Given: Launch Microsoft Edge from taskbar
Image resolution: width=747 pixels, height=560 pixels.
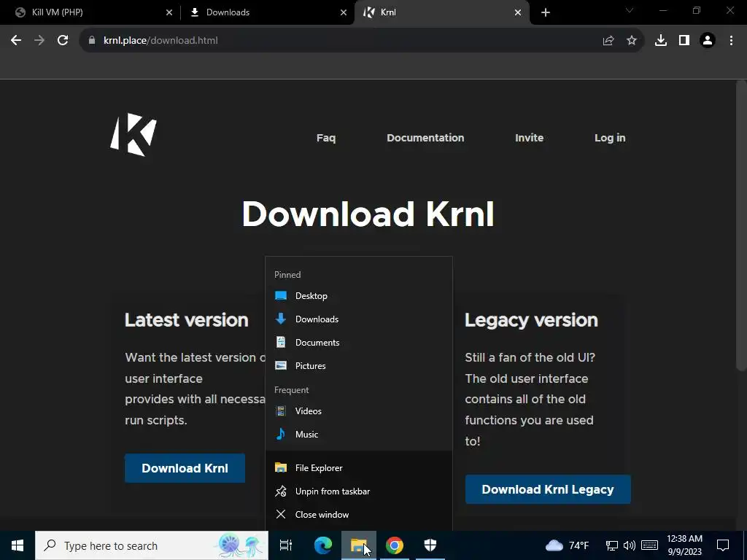Looking at the screenshot, I should 323,545.
